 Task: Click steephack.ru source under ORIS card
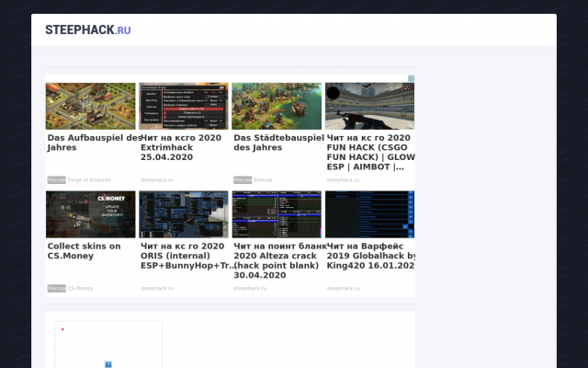pyautogui.click(x=157, y=288)
